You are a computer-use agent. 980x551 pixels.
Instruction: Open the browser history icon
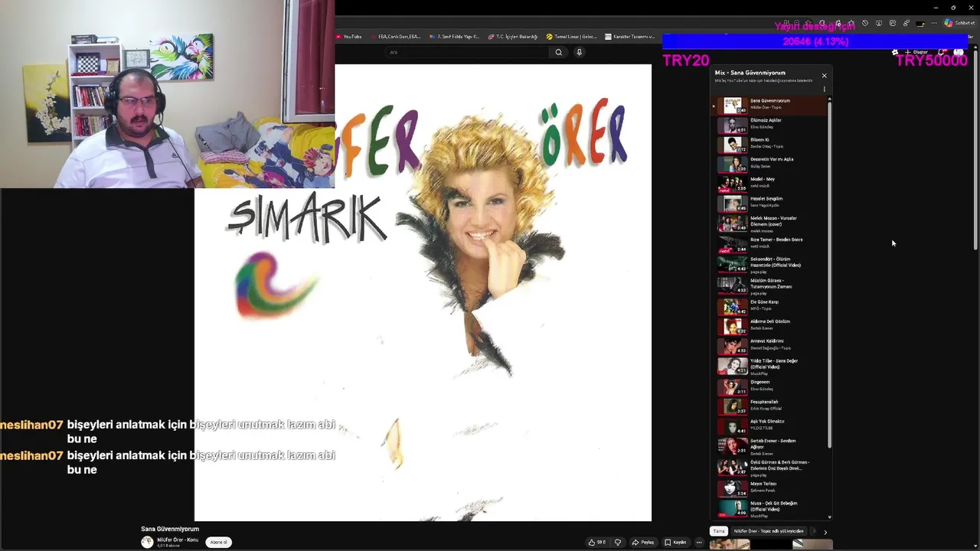(x=865, y=23)
